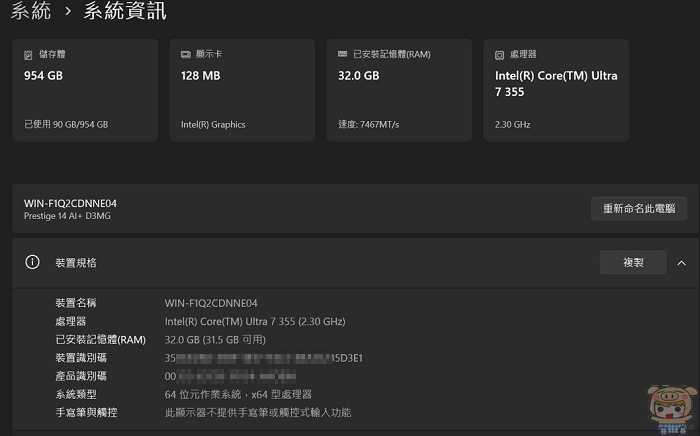The image size is (700, 436).
Task: Open the 128 MB Intel(R) Graphics card
Action: (x=241, y=90)
